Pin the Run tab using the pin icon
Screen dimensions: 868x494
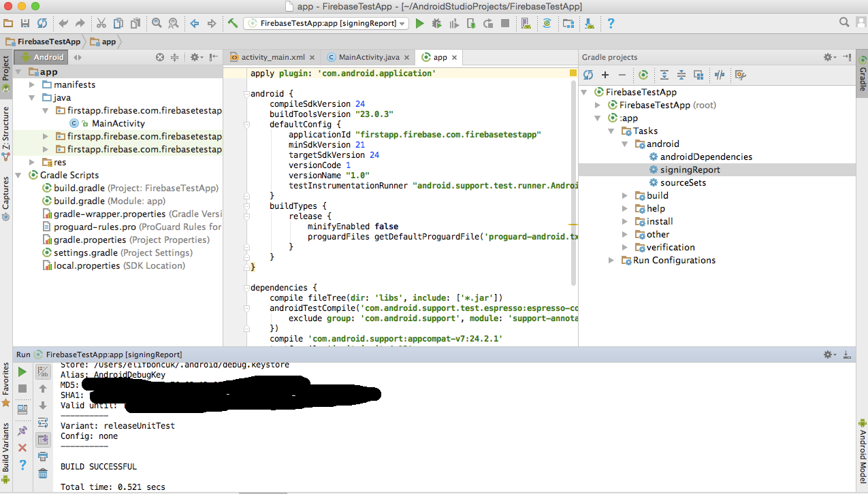22,430
